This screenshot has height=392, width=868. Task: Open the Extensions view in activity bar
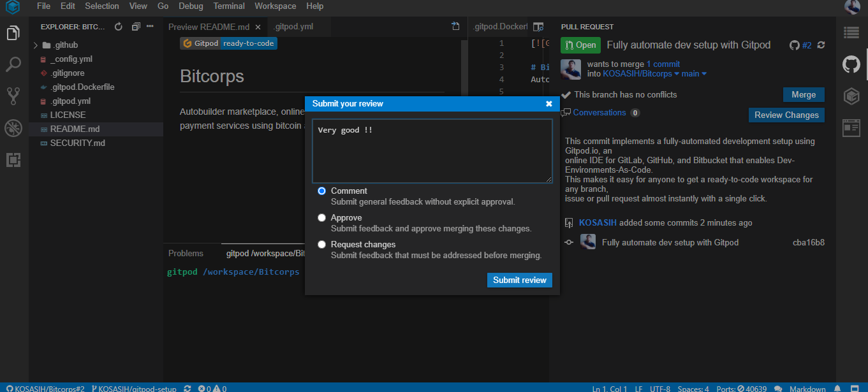click(13, 160)
